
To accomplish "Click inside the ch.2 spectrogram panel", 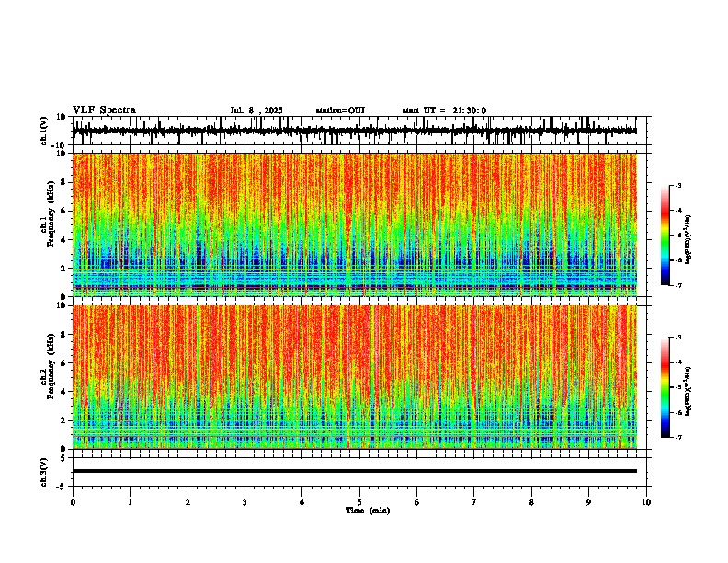I will coord(355,377).
